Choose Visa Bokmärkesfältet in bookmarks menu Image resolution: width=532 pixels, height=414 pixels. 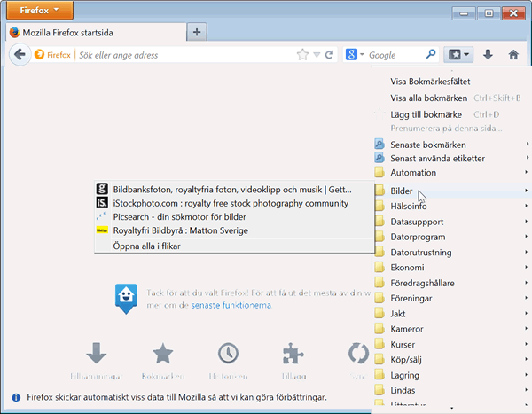[x=451, y=82]
